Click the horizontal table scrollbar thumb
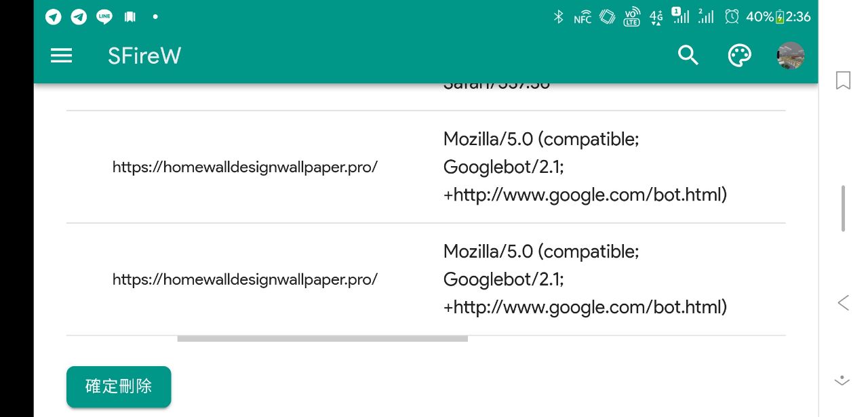This screenshot has height=417, width=868. click(323, 338)
